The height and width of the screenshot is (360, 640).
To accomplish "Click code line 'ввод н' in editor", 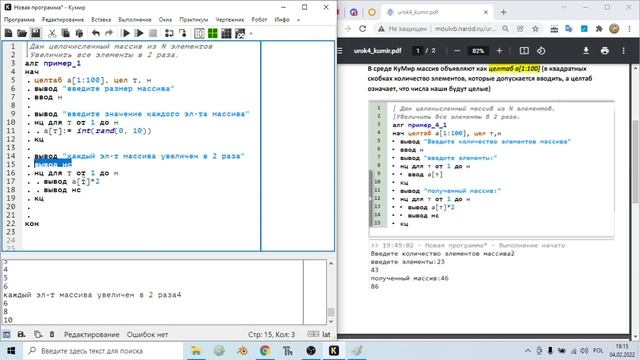I will [48, 97].
